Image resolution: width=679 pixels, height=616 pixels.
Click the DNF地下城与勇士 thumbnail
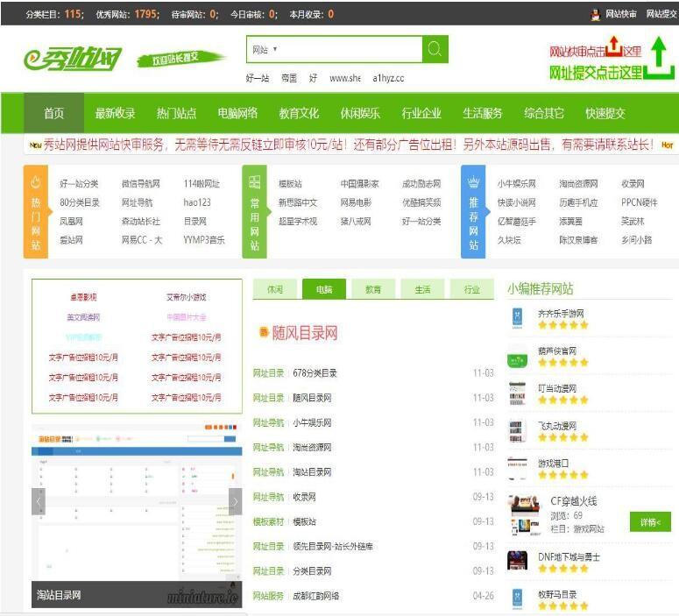pos(517,561)
